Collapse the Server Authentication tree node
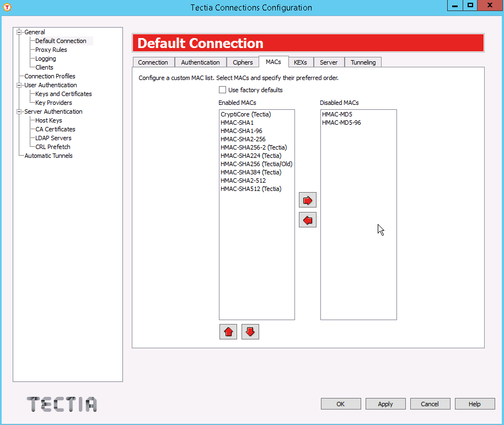This screenshot has width=504, height=425. point(19,111)
